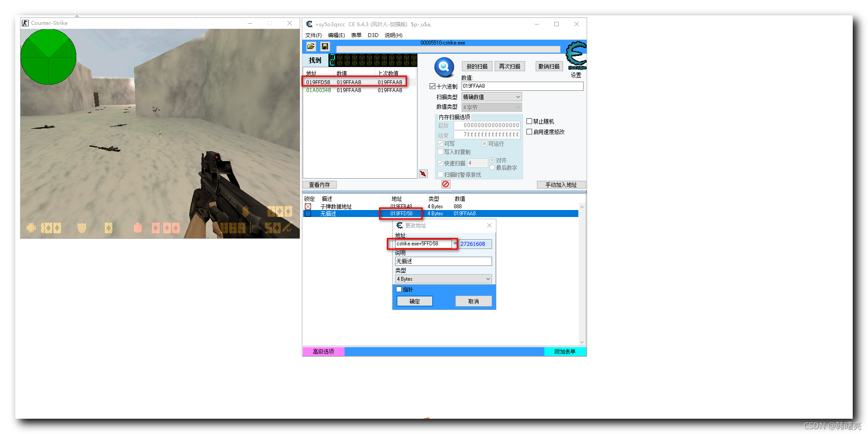Click the fast scan alignment field showing 4
Screen dimensions: 868x434
point(478,163)
